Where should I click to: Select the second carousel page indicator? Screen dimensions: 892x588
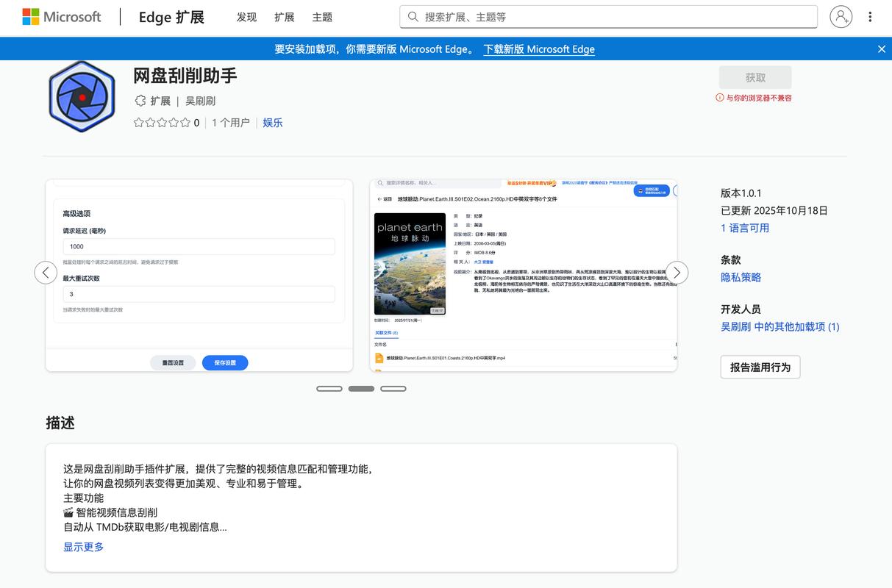361,389
